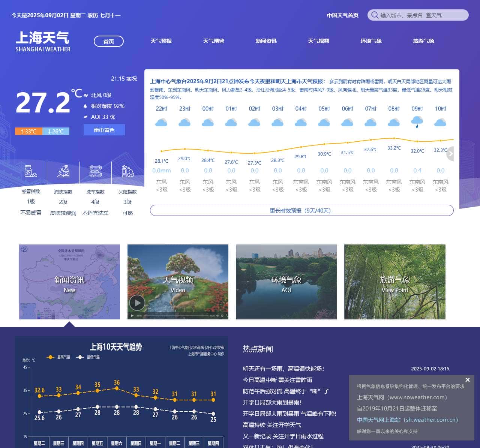
Task: Click the cold risk index medicine icon
Action: click(31, 171)
